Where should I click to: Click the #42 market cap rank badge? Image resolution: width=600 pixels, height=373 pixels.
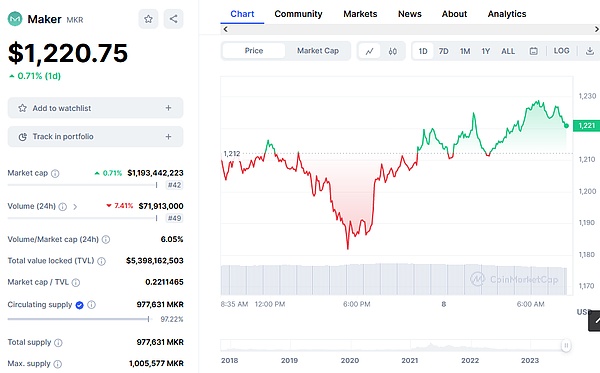click(x=174, y=185)
